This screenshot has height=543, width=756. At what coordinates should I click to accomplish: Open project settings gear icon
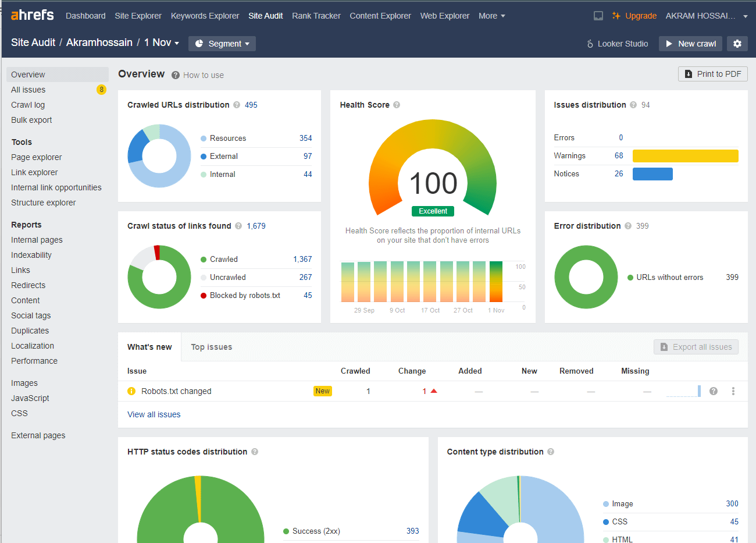click(x=737, y=44)
